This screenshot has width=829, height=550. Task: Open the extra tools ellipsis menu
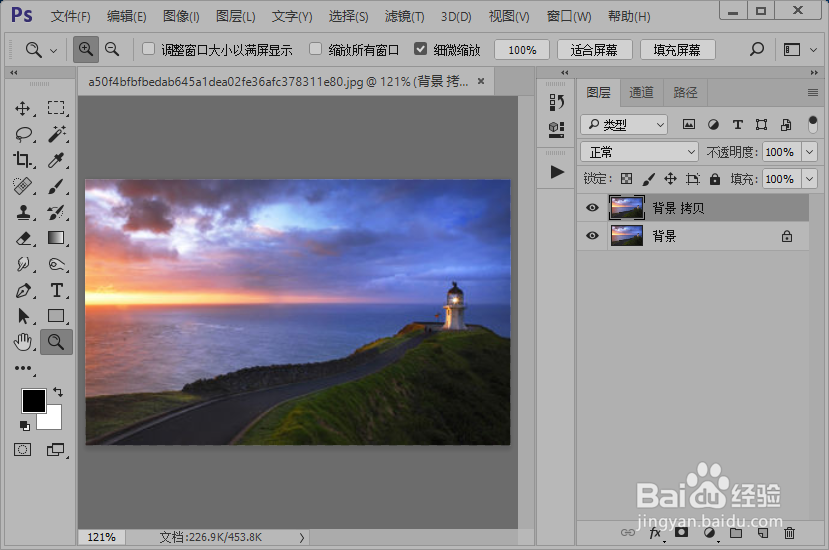tap(23, 368)
